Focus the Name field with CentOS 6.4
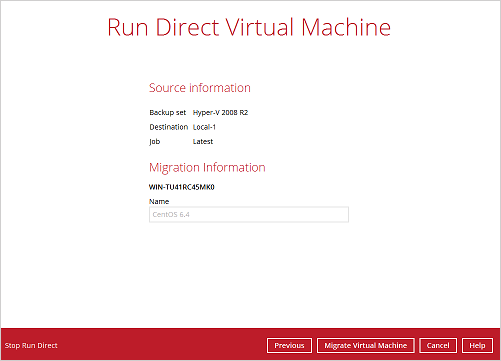This screenshot has height=361, width=501. 249,214
